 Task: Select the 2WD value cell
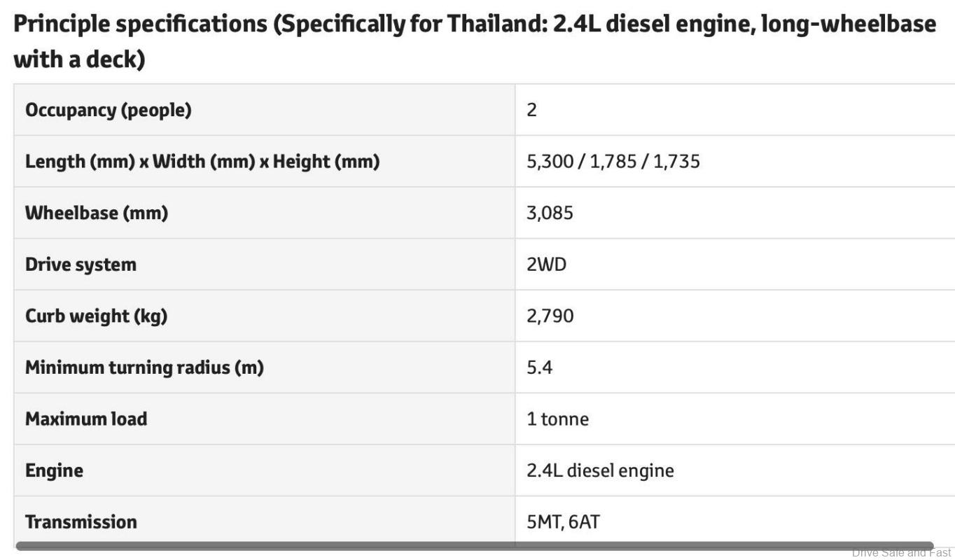click(x=546, y=265)
